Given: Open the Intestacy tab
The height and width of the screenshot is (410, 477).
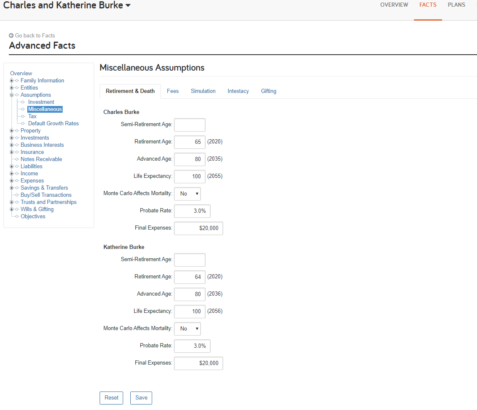Looking at the screenshot, I should (x=238, y=91).
